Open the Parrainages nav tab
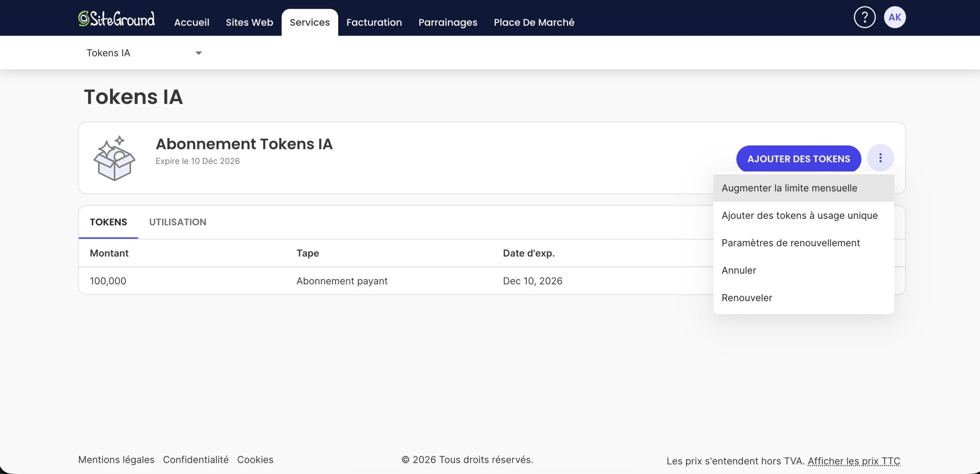 click(x=448, y=22)
